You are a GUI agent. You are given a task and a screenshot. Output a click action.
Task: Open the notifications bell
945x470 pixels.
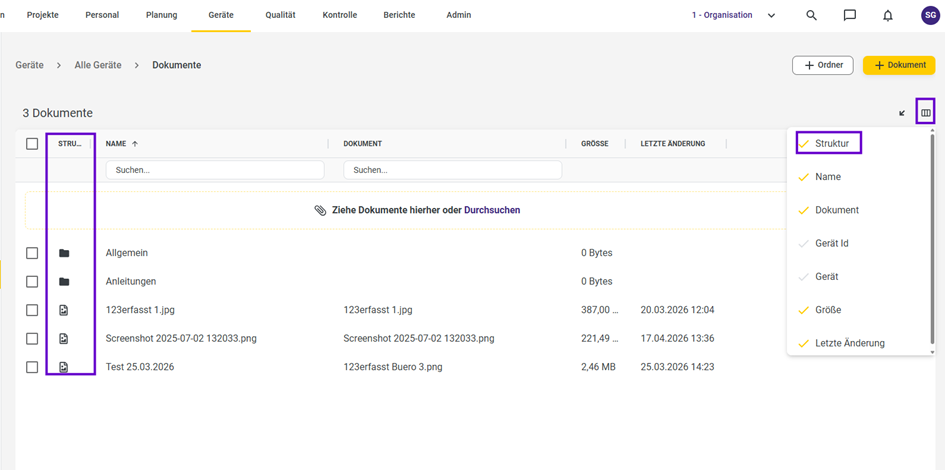point(888,16)
